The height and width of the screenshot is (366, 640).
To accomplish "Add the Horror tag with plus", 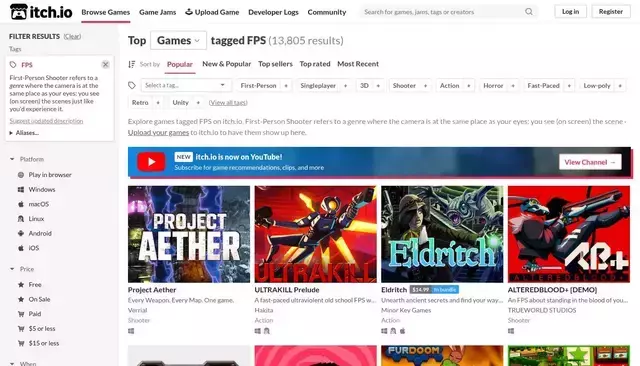I will (513, 86).
